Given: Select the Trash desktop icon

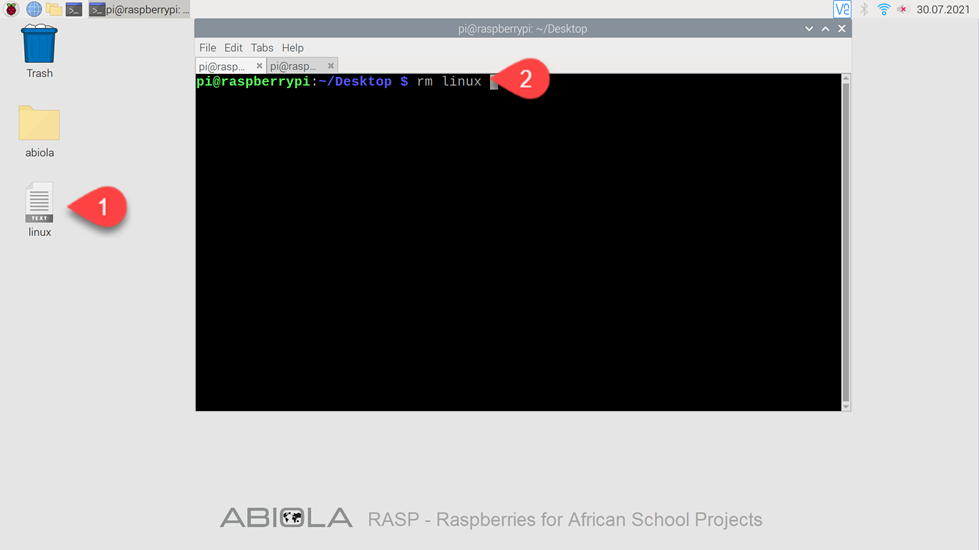Looking at the screenshot, I should (39, 52).
